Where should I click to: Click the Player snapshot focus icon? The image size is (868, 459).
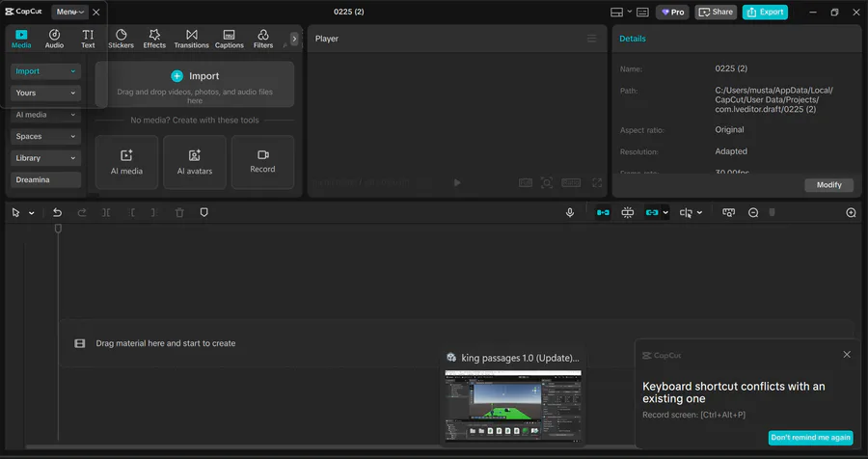547,182
